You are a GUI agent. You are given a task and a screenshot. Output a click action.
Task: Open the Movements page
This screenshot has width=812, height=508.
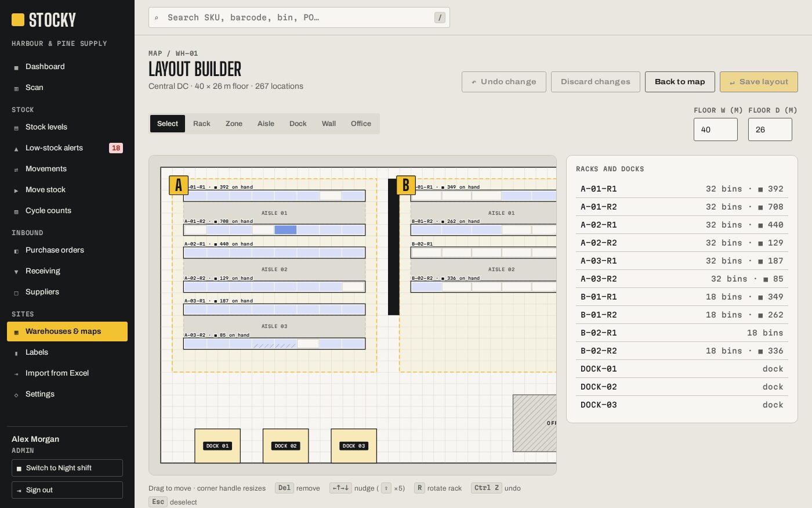(x=67, y=169)
